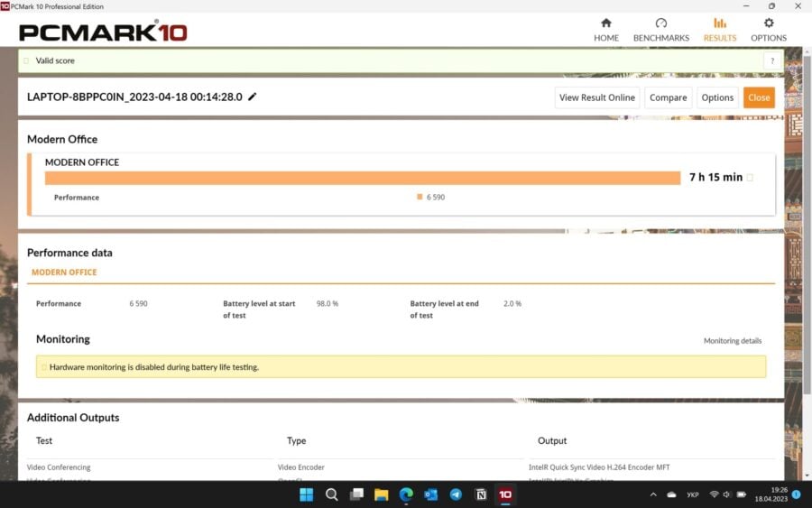812x508 pixels.
Task: Click the Battery level at start value 98.0 %
Action: coord(328,303)
